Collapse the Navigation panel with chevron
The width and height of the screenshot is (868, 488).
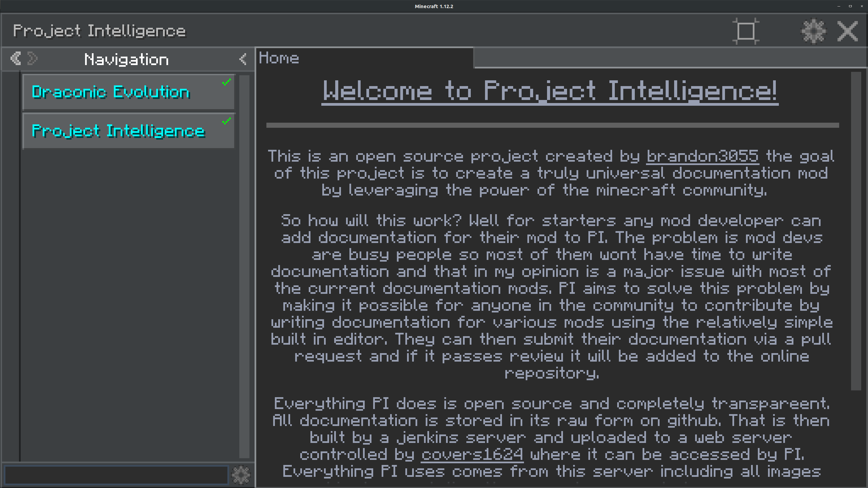pyautogui.click(x=243, y=59)
